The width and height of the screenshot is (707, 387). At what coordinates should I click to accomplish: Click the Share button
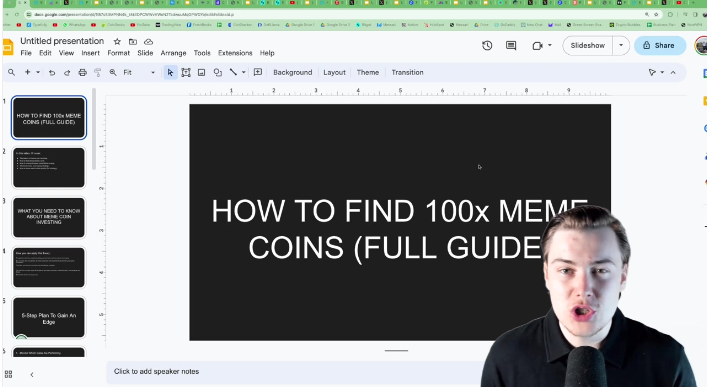[660, 46]
